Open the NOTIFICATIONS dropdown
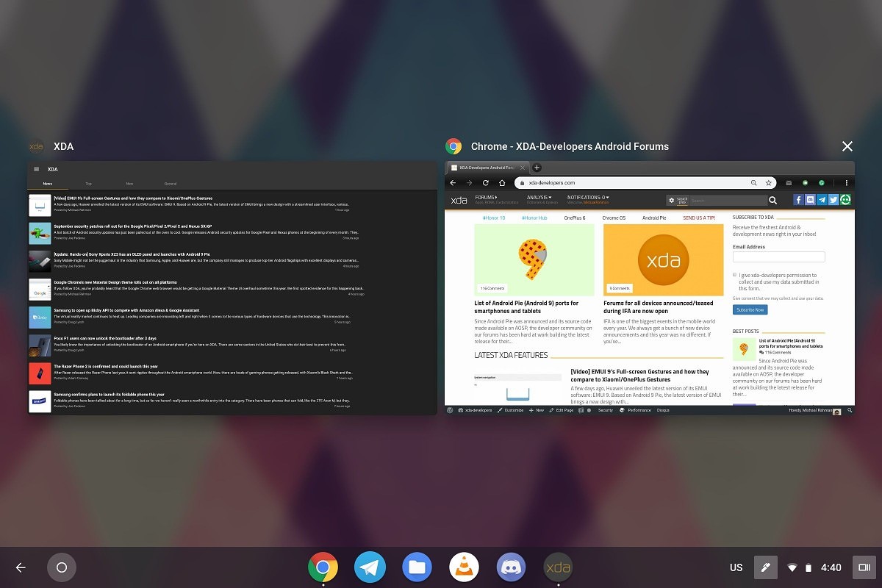Image resolution: width=882 pixels, height=588 pixels. point(587,198)
